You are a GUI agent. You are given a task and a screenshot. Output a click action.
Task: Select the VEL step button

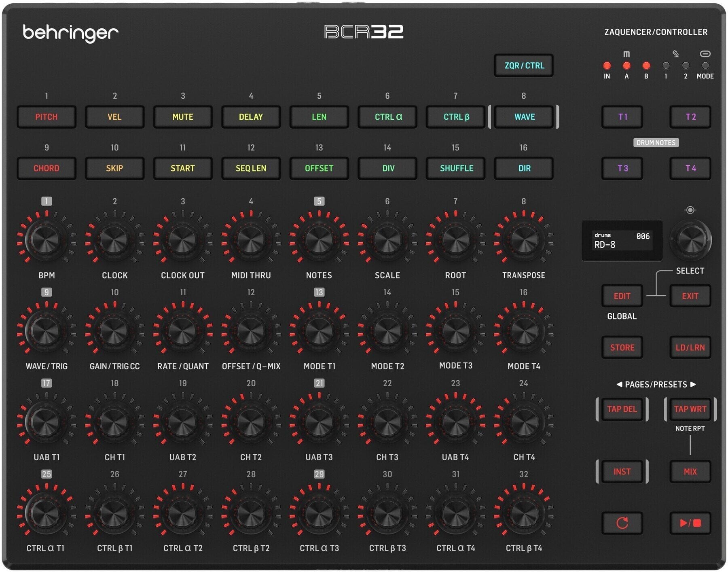pos(114,117)
